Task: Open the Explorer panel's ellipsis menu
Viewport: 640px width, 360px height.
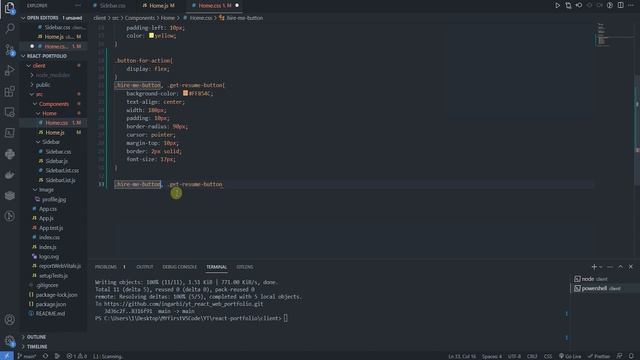Action: click(78, 6)
